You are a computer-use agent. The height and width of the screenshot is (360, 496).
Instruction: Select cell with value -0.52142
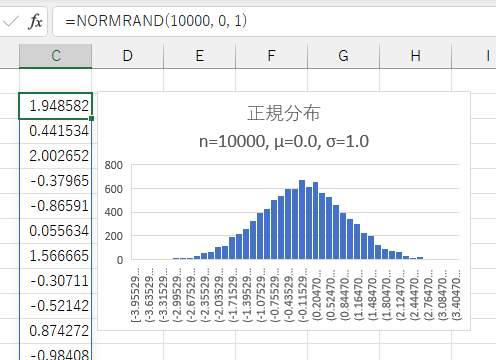pyautogui.click(x=56, y=306)
